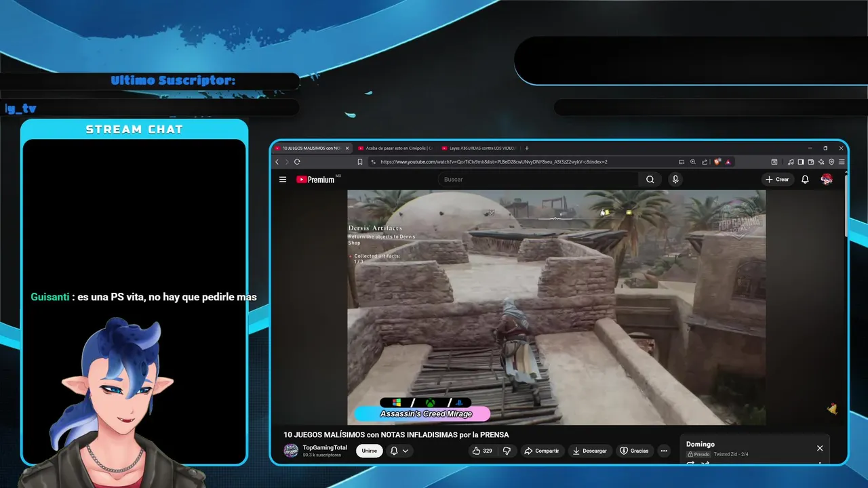Click the music note toolbar icon
Screen dimensions: 868x488
(791, 162)
